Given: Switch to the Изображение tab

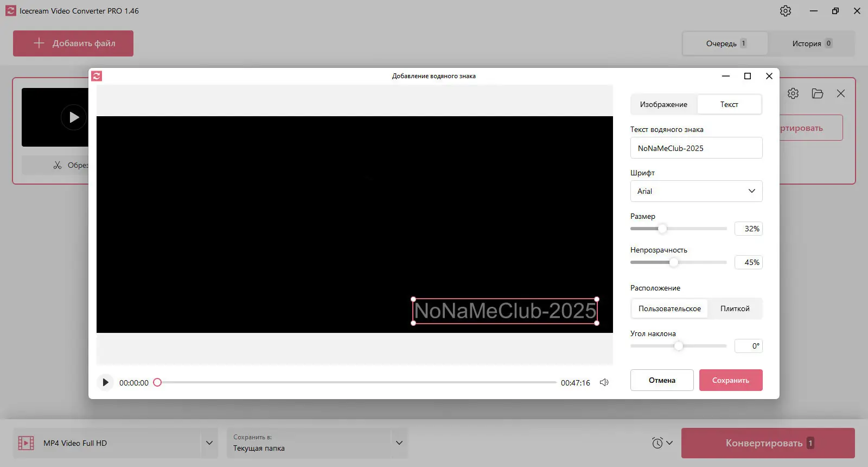Looking at the screenshot, I should pos(663,104).
